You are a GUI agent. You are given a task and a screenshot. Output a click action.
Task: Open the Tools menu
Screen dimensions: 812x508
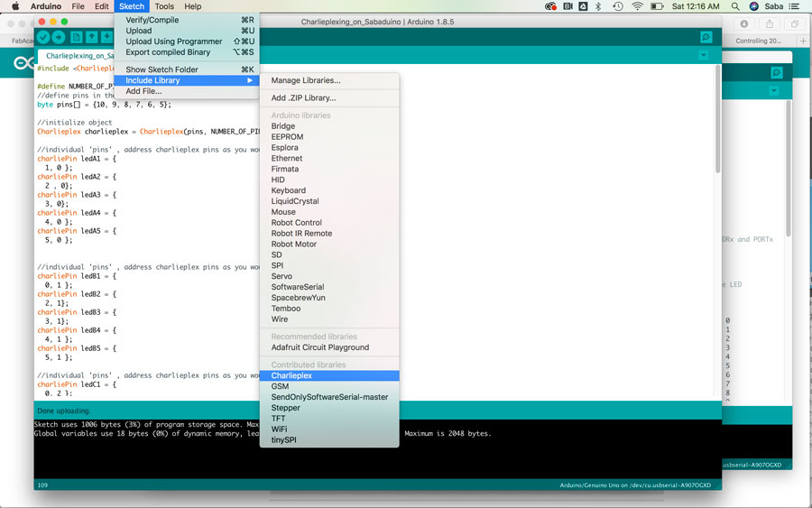point(164,6)
